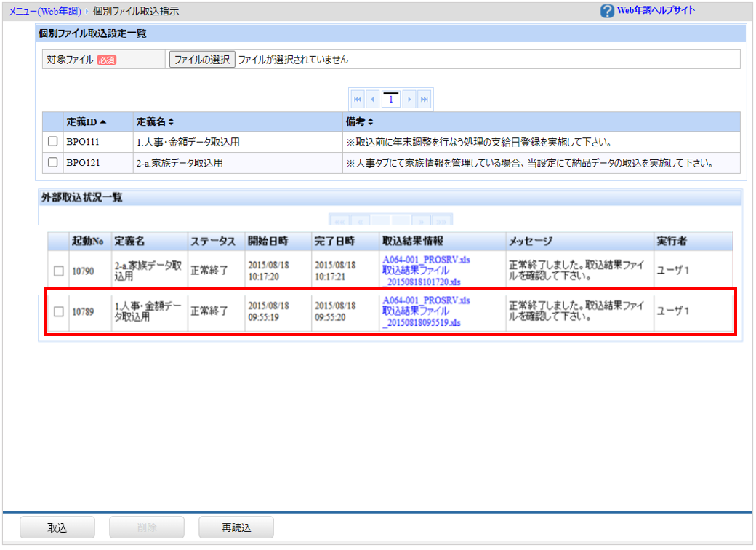Screen dimensions: 756x550
Task: Click 1.人事・金額データ取込用 in status row 10789
Action: tap(148, 311)
